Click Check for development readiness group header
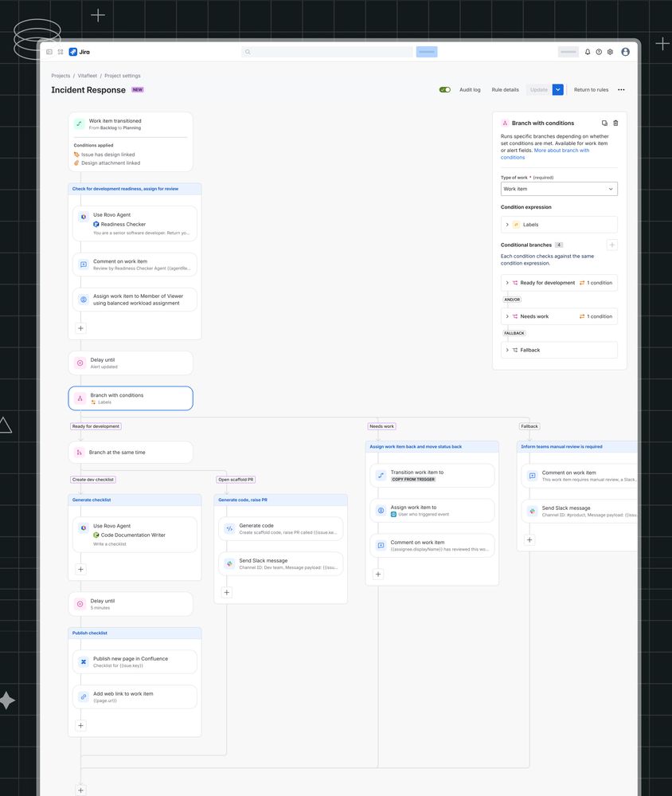 pyautogui.click(x=135, y=189)
